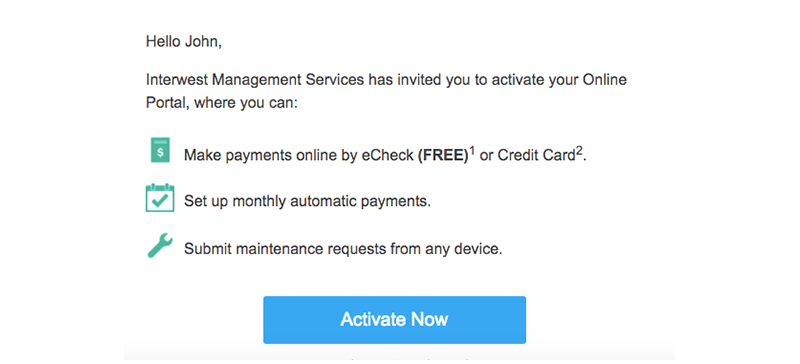Viewport: 800px width, 364px height.
Task: Click the "Submit maintenance requests" line
Action: point(343,249)
